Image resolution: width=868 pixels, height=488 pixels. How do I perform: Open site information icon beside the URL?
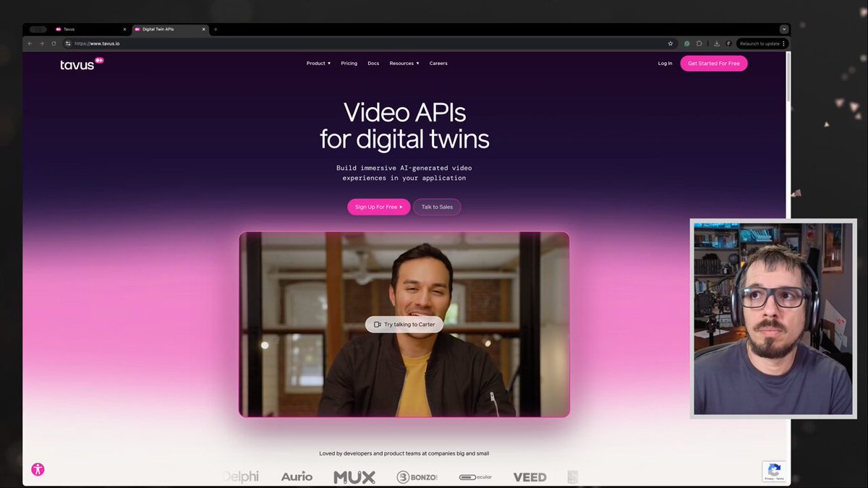68,43
